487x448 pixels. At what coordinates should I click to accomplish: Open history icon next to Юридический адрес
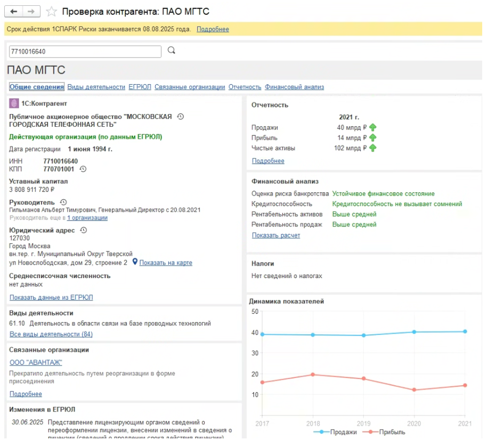(x=84, y=230)
